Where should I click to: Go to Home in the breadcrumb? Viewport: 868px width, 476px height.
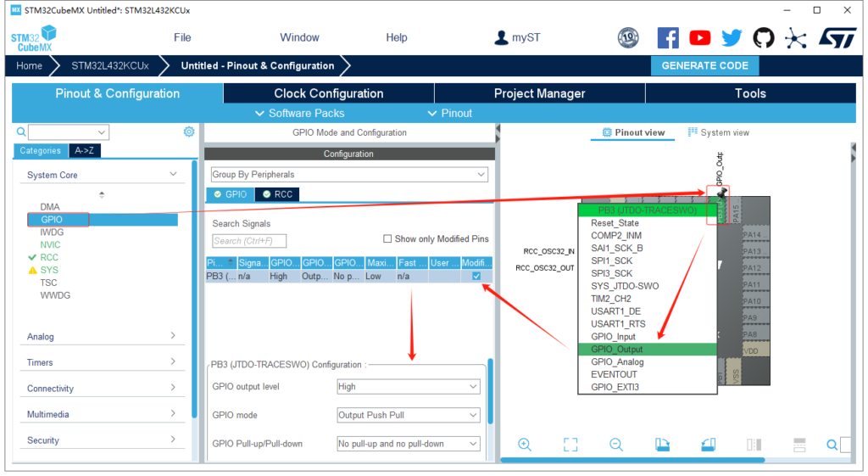[x=29, y=65]
